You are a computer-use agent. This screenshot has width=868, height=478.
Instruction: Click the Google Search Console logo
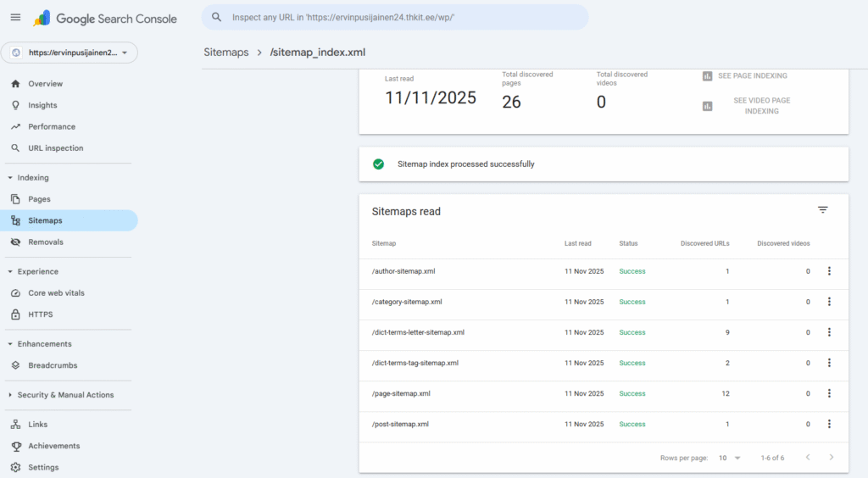pos(104,18)
